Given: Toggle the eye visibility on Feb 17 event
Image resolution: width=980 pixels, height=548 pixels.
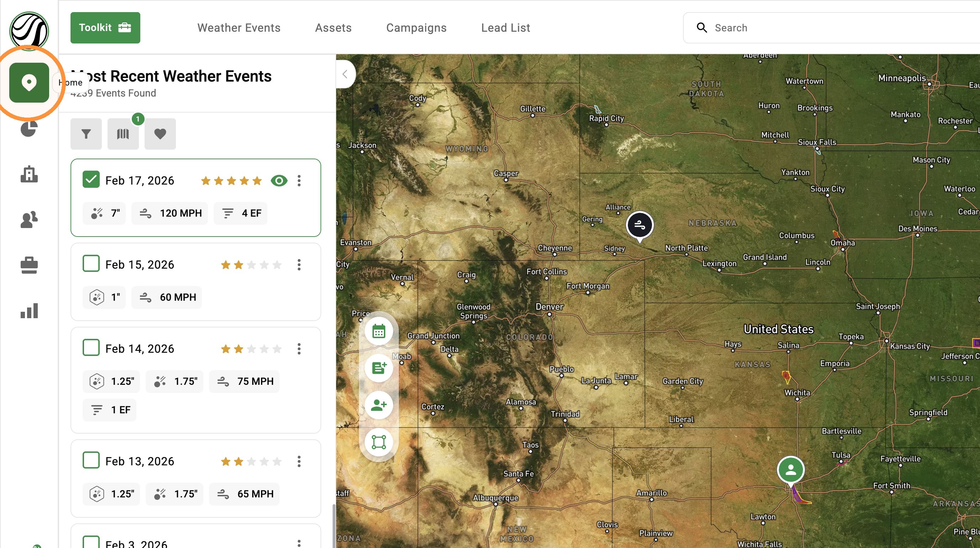Looking at the screenshot, I should pyautogui.click(x=279, y=180).
